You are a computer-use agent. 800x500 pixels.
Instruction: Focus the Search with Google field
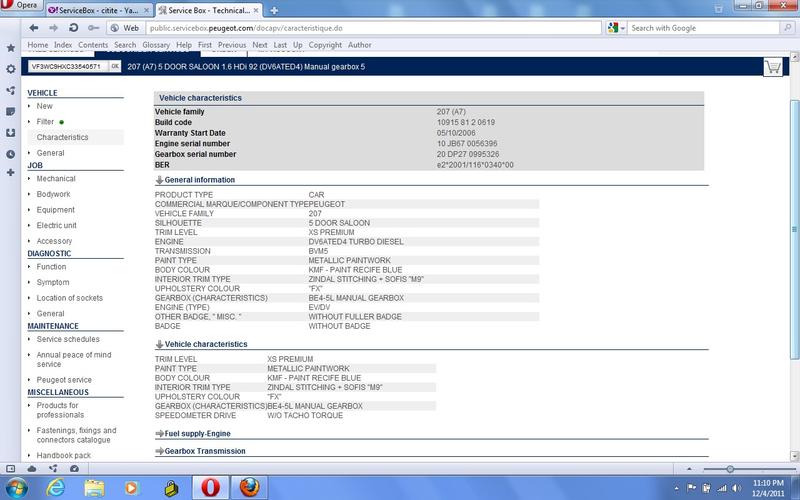[x=705, y=28]
